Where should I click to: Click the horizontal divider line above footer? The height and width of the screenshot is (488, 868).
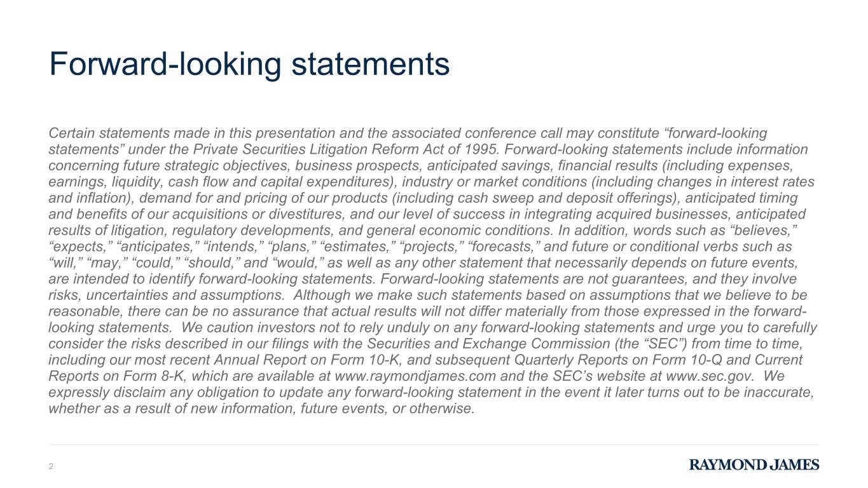(434, 444)
